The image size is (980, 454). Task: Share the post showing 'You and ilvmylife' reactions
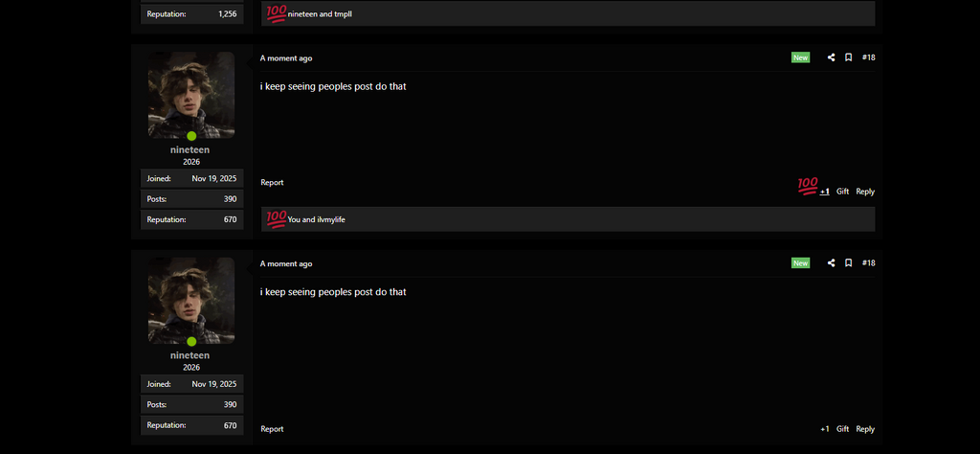tap(831, 57)
